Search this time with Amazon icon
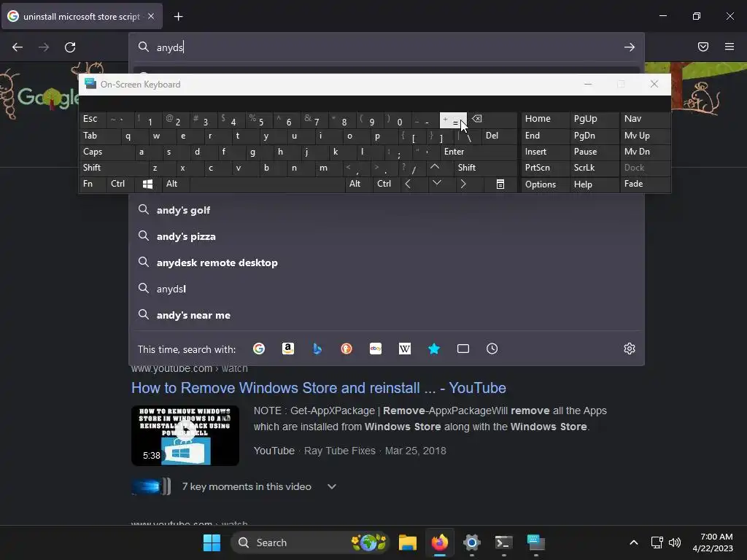Viewport: 747px width, 560px height. click(x=287, y=349)
